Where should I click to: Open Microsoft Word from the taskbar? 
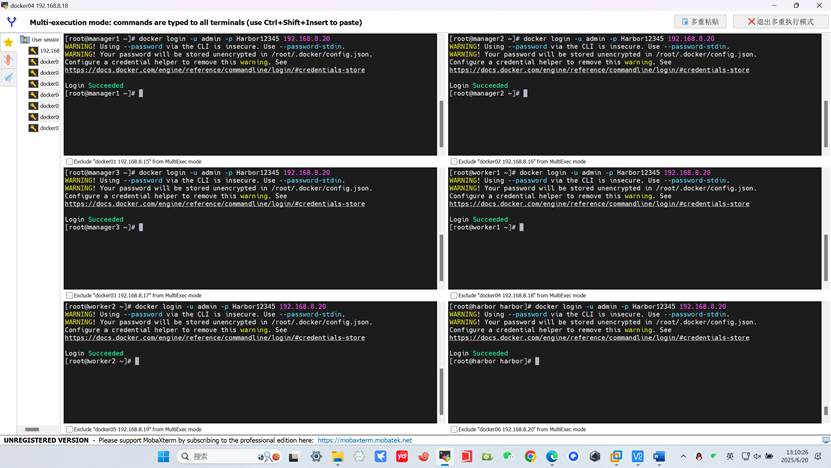tap(659, 456)
